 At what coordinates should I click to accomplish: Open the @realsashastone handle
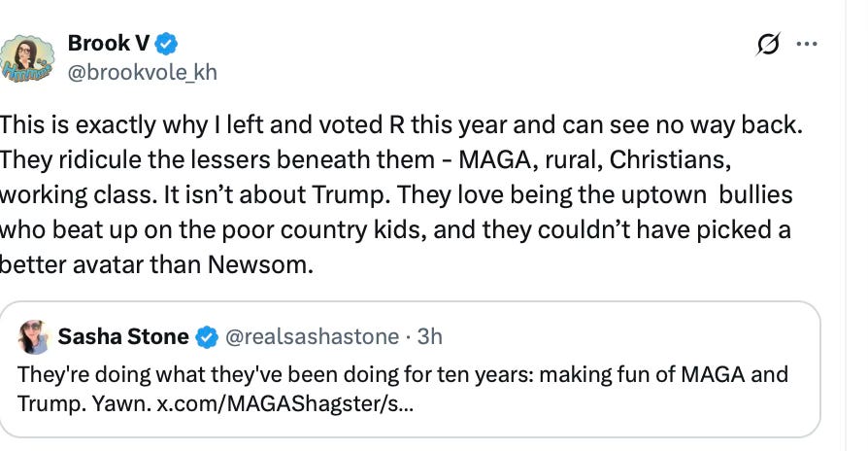click(x=312, y=337)
